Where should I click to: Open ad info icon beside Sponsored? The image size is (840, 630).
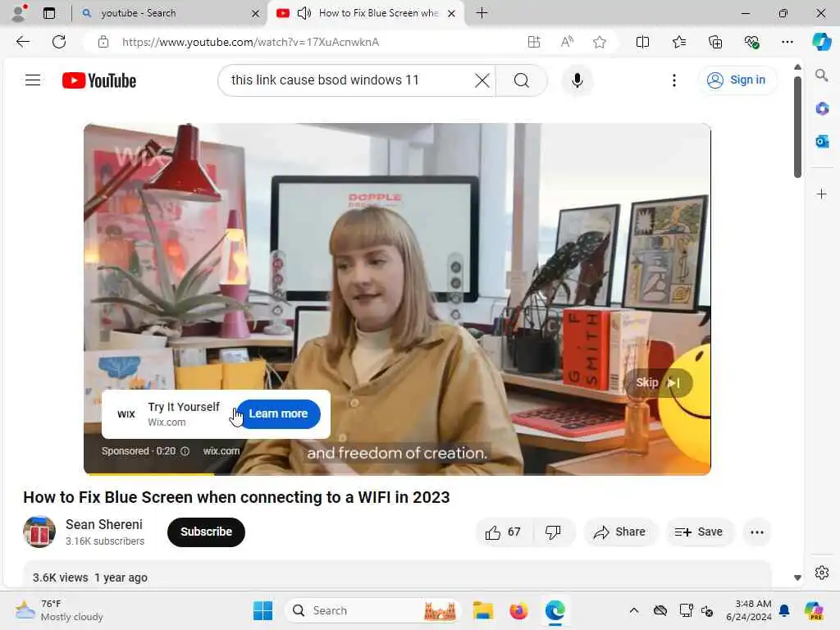[x=185, y=451]
